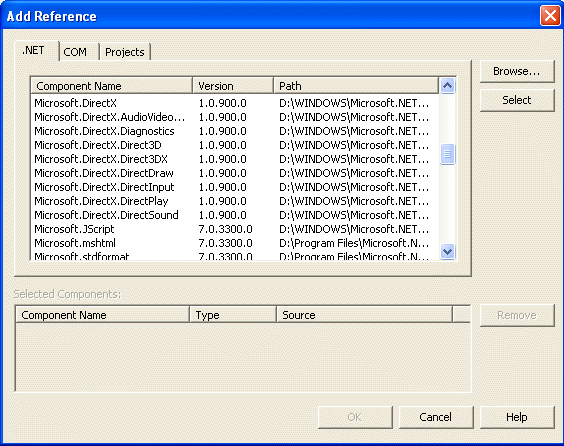Viewport: 564px width, 446px height.
Task: Open the Projects tab
Action: 125,52
